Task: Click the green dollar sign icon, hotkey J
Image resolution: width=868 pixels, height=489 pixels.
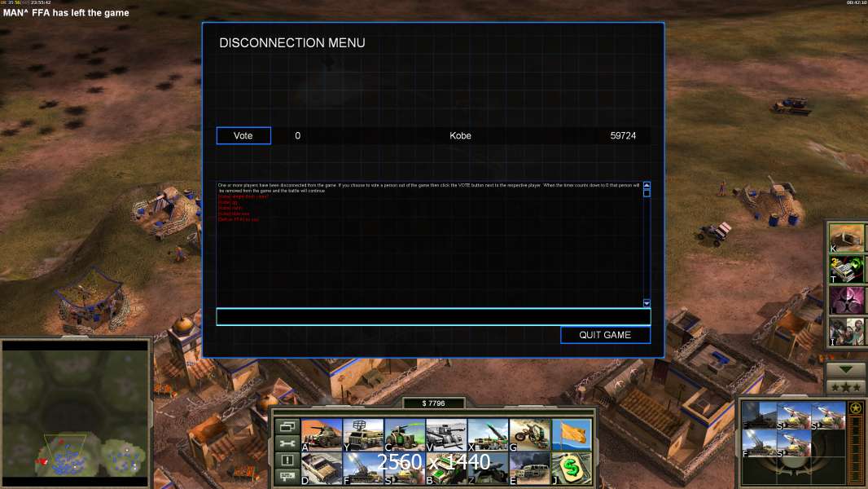Action: tap(572, 469)
